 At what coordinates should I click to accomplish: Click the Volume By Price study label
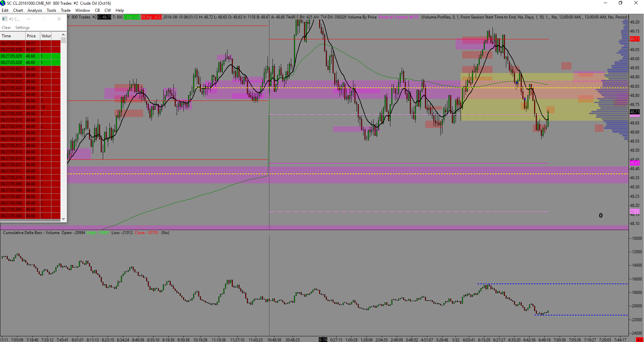pos(362,17)
